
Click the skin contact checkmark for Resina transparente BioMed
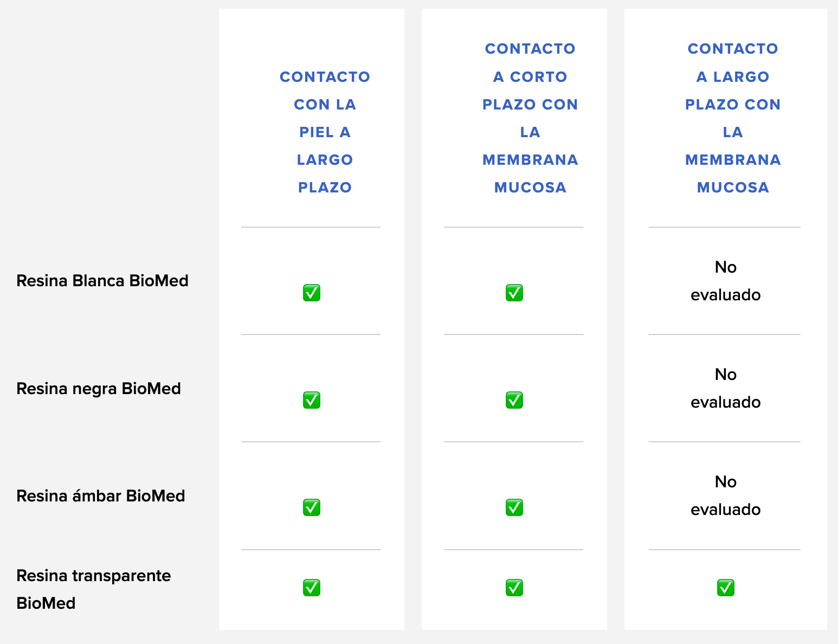[312, 588]
